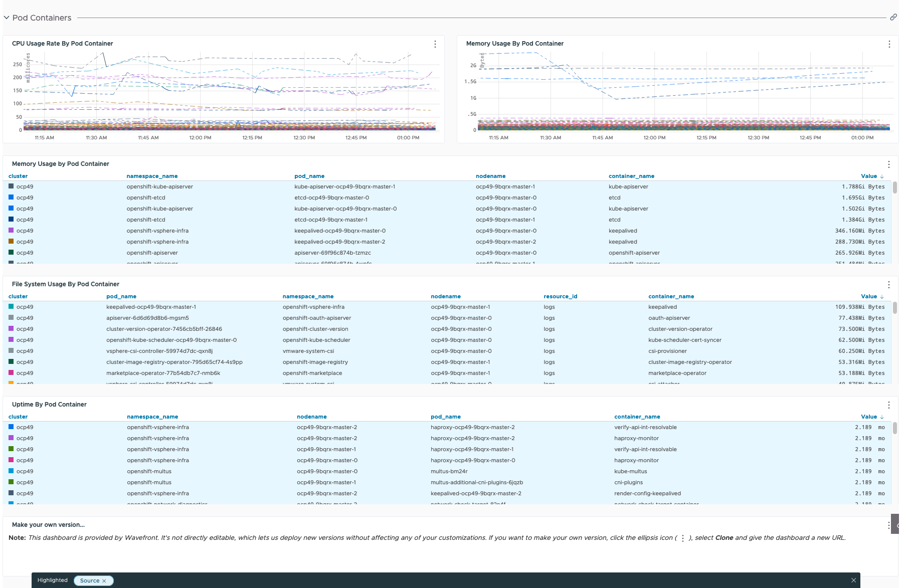Select openshift-kube-scheduler-ocp49-9bqrx-master-0 pod name

click(x=171, y=340)
